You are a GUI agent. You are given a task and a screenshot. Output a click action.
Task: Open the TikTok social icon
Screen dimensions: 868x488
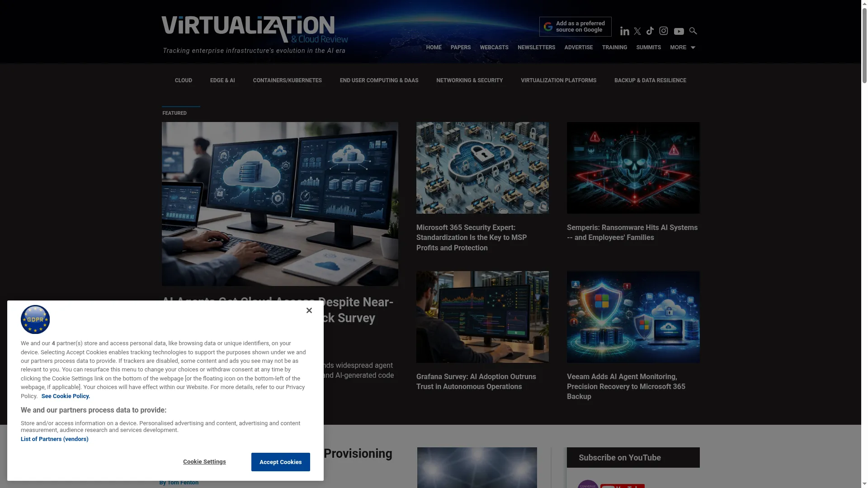coord(650,31)
